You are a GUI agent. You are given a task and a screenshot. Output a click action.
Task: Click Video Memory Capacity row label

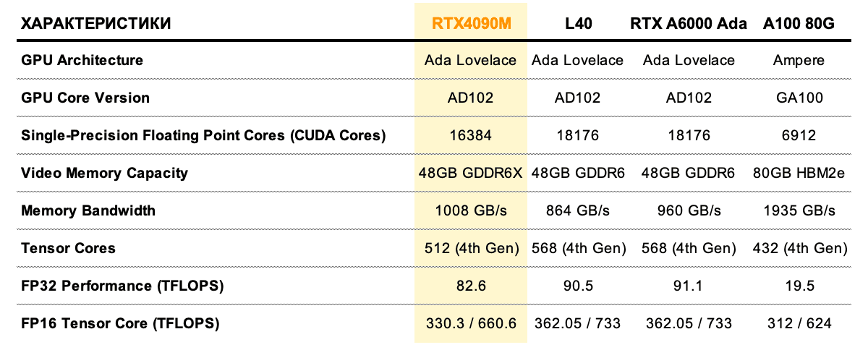(x=105, y=173)
